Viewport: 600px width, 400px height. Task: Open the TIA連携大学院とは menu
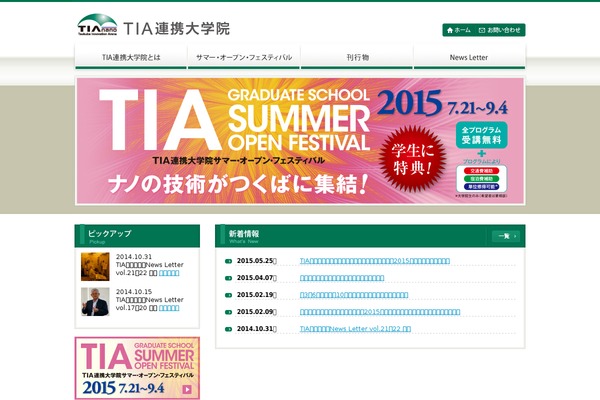tap(131, 57)
